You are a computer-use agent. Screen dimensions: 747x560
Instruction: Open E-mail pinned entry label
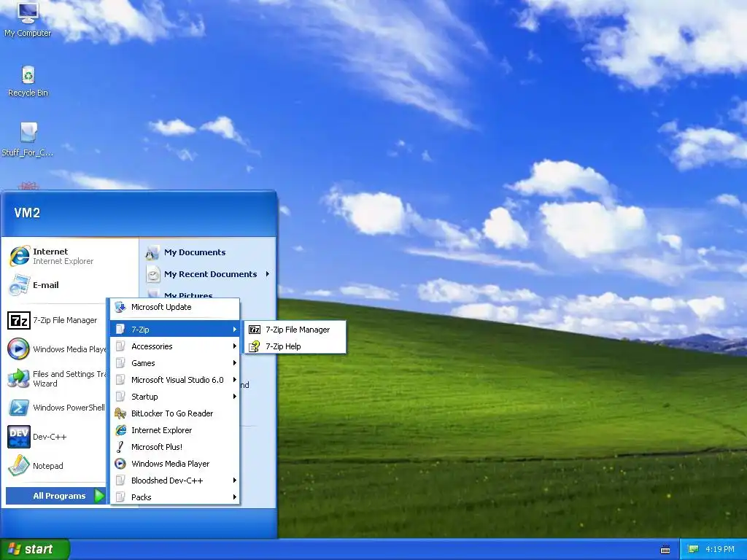point(46,285)
